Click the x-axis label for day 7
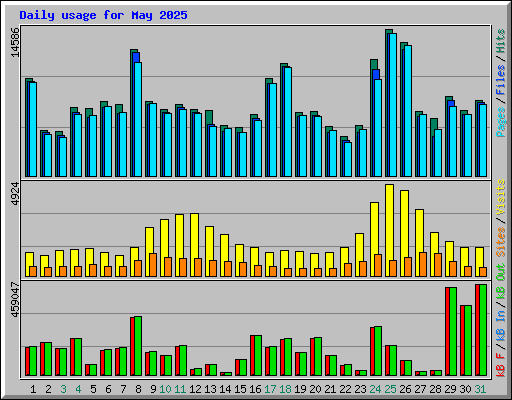The height and width of the screenshot is (400, 512). (123, 389)
